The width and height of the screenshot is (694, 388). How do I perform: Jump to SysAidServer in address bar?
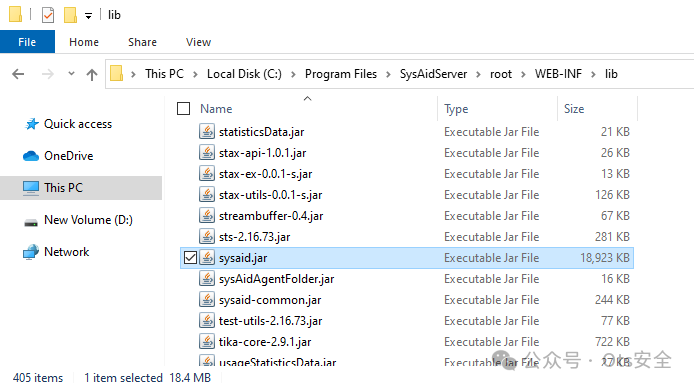tap(433, 74)
